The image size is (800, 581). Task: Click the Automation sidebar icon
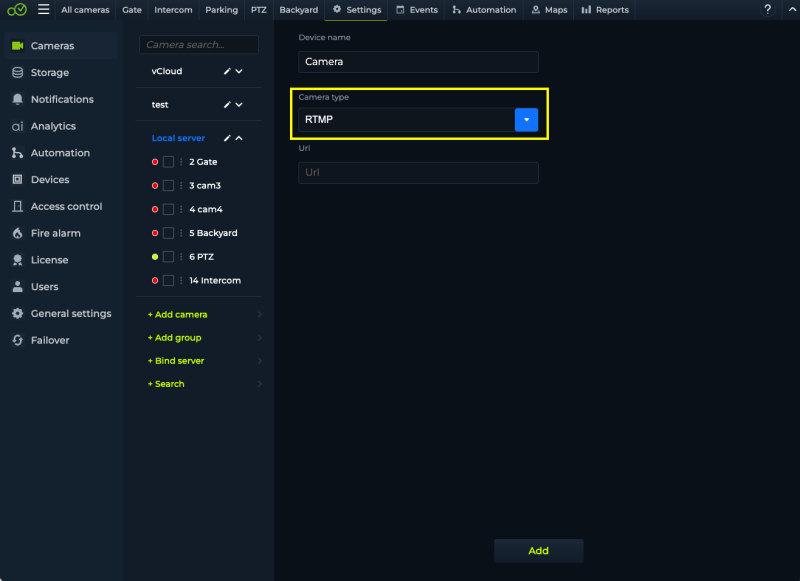[x=17, y=153]
